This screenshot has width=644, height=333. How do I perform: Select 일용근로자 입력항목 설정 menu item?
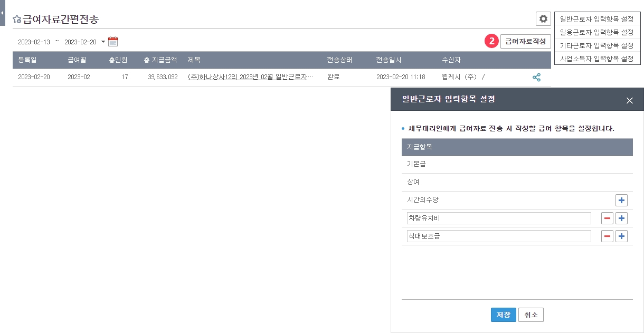[x=596, y=32]
